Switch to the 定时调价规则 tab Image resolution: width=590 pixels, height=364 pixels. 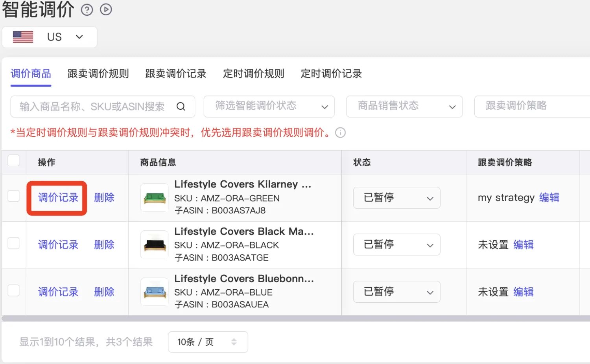(x=254, y=74)
